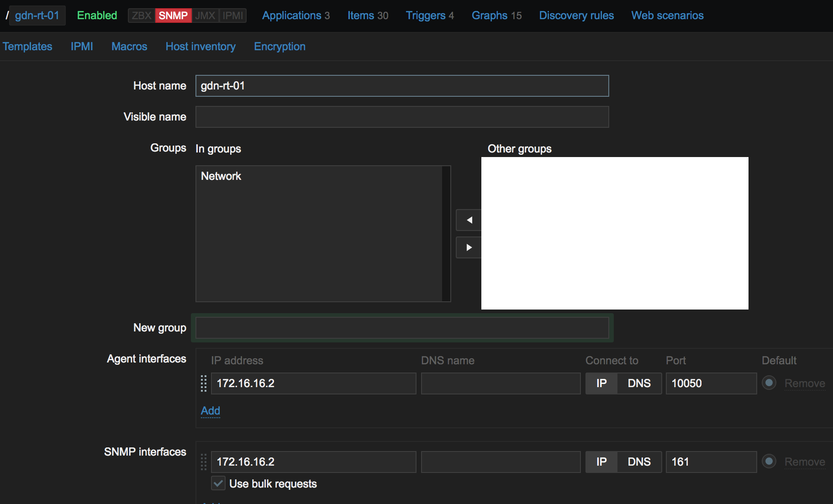Edit SNMP interface DNS name field
Viewport: 833px width, 504px height.
tap(501, 462)
